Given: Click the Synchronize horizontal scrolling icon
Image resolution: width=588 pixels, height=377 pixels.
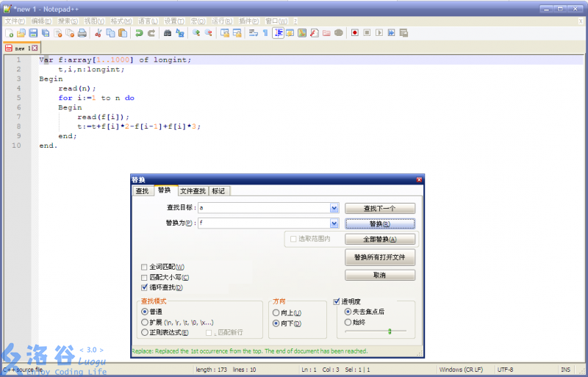Looking at the screenshot, I should [x=237, y=33].
